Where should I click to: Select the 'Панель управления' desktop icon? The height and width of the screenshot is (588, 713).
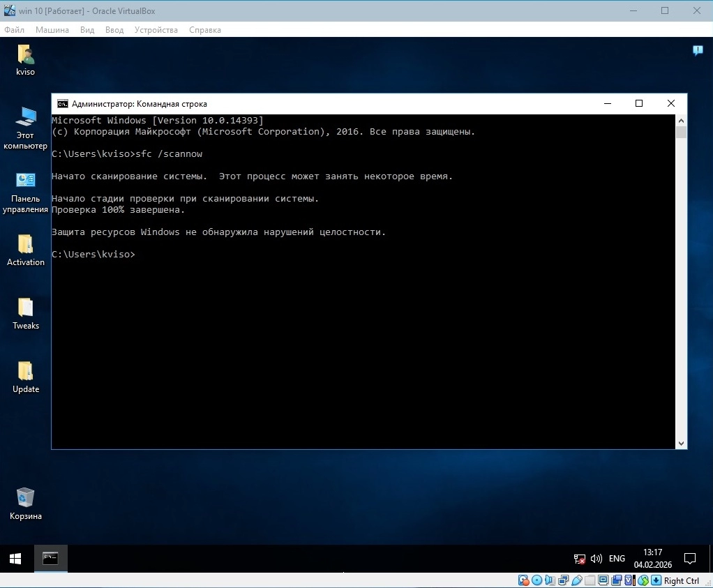coord(25,193)
